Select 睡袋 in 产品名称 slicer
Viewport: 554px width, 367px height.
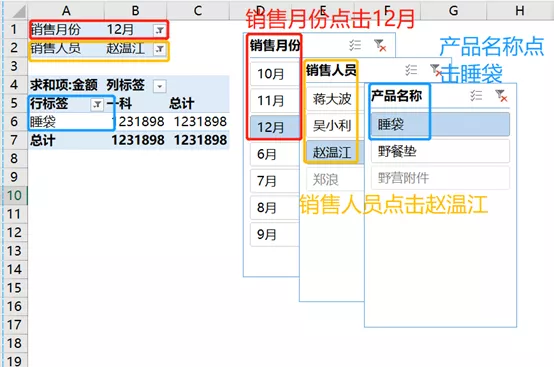(x=440, y=124)
